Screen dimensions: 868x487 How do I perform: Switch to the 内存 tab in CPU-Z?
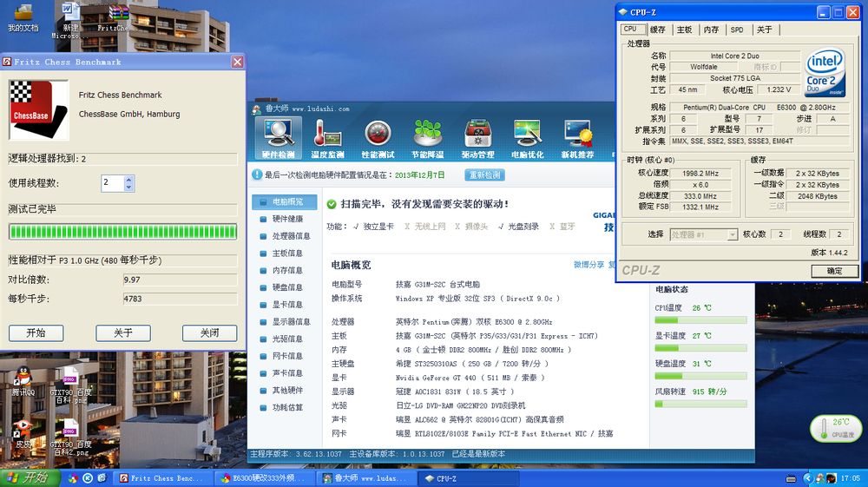click(x=711, y=30)
